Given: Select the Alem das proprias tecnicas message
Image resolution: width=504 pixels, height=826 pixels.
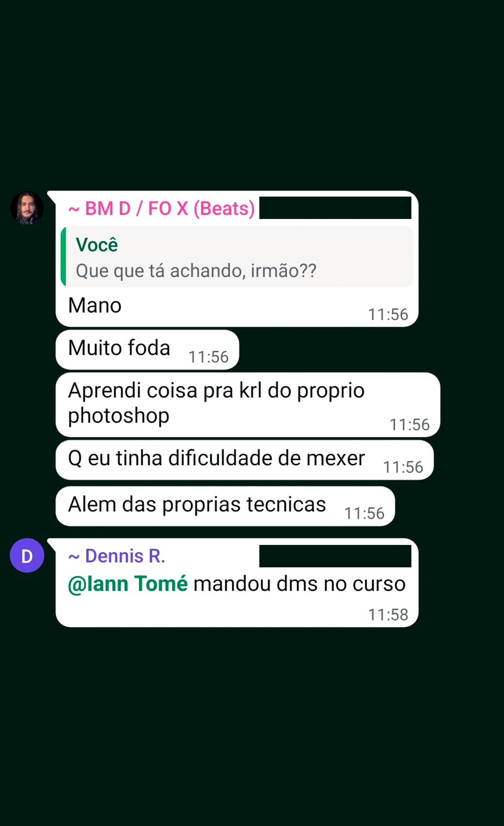Looking at the screenshot, I should tap(225, 506).
